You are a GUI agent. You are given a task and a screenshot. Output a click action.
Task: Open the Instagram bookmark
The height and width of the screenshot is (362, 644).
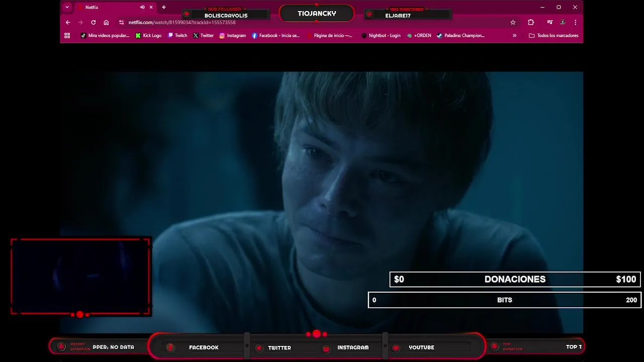click(x=232, y=35)
